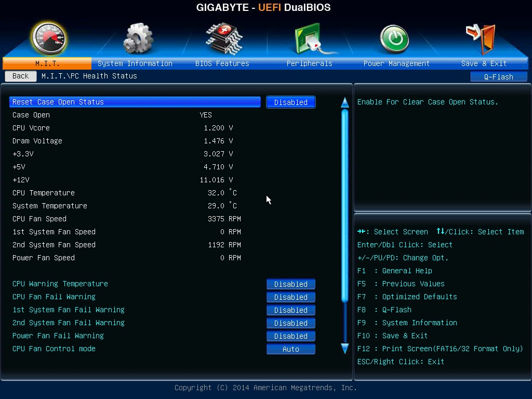Click the +12V reading 11.016 V

point(216,180)
